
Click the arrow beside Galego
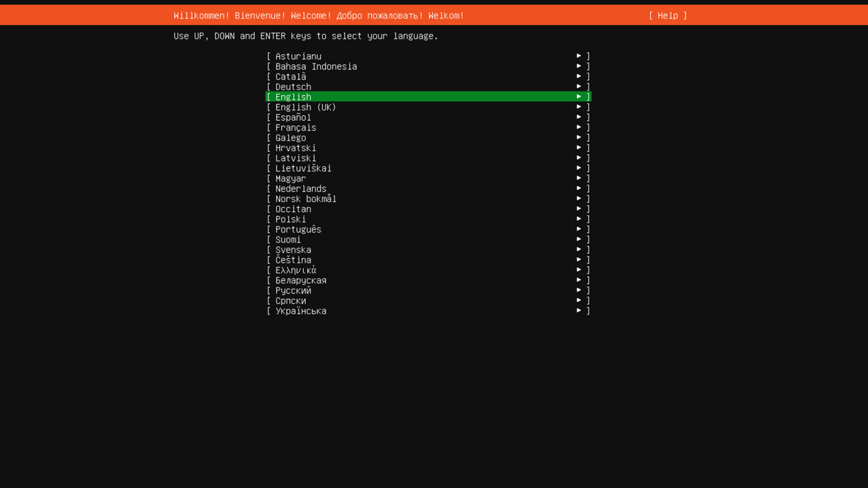(x=579, y=138)
